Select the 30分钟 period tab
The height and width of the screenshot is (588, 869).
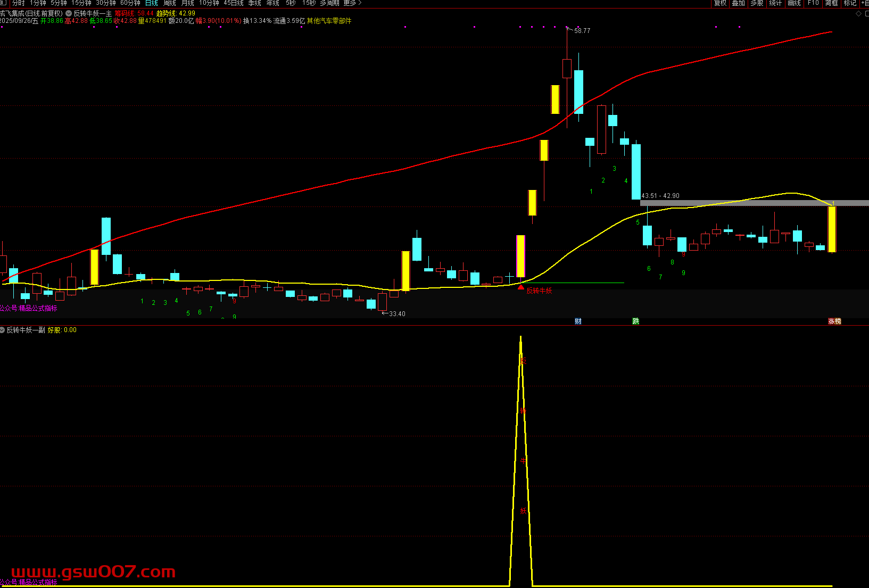106,3
